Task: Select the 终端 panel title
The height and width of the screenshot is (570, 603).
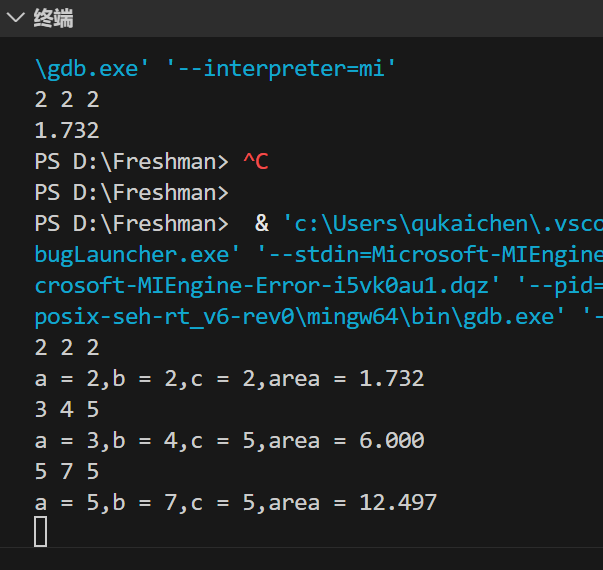Action: (x=52, y=19)
